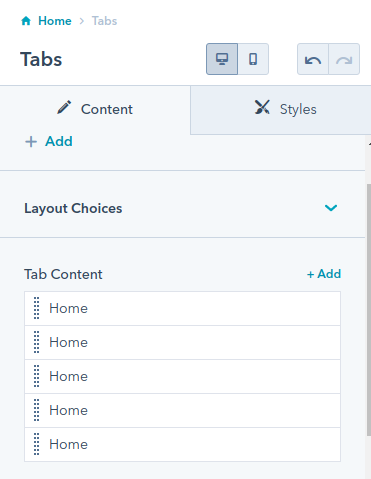Select the Tabs breadcrumb item
Screen dimensions: 371x479
click(104, 21)
